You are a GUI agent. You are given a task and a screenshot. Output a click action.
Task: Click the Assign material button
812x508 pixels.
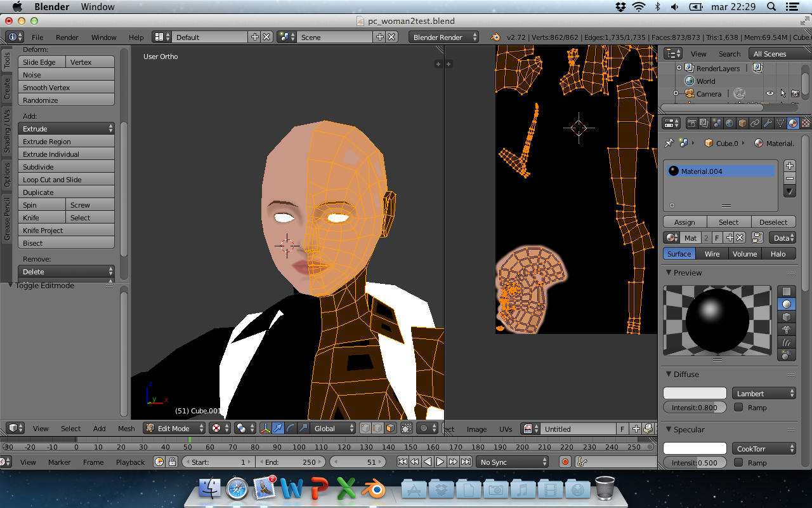pos(684,222)
